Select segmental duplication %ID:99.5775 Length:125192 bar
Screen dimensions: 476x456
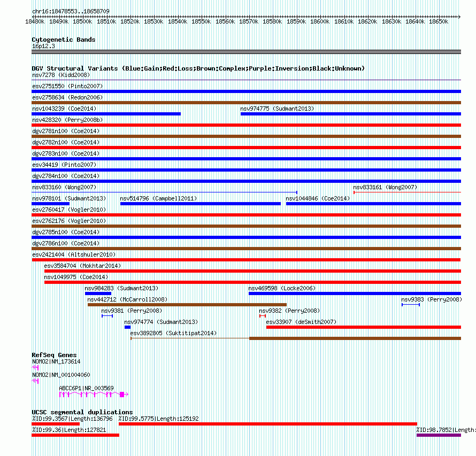[268, 424]
